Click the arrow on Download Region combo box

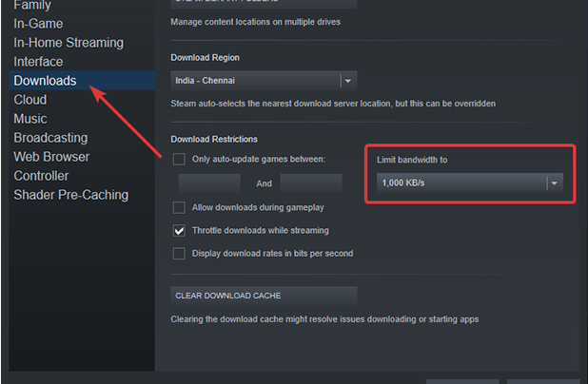348,81
